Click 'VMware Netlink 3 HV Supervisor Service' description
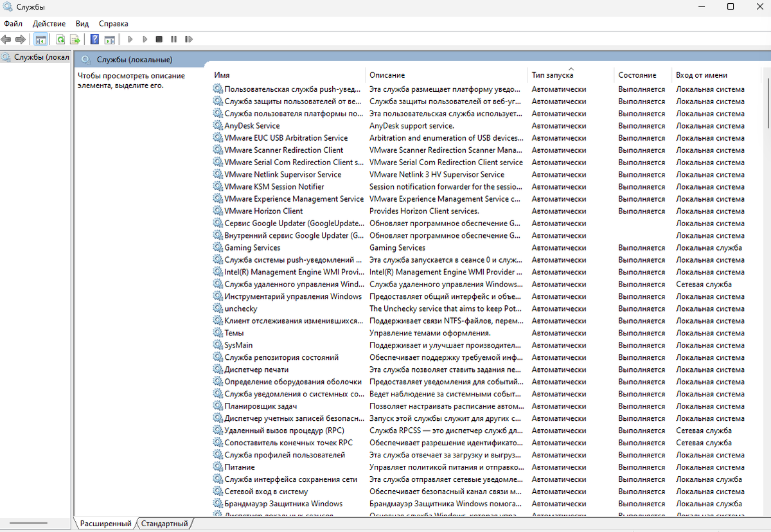This screenshot has height=532, width=771. point(437,175)
